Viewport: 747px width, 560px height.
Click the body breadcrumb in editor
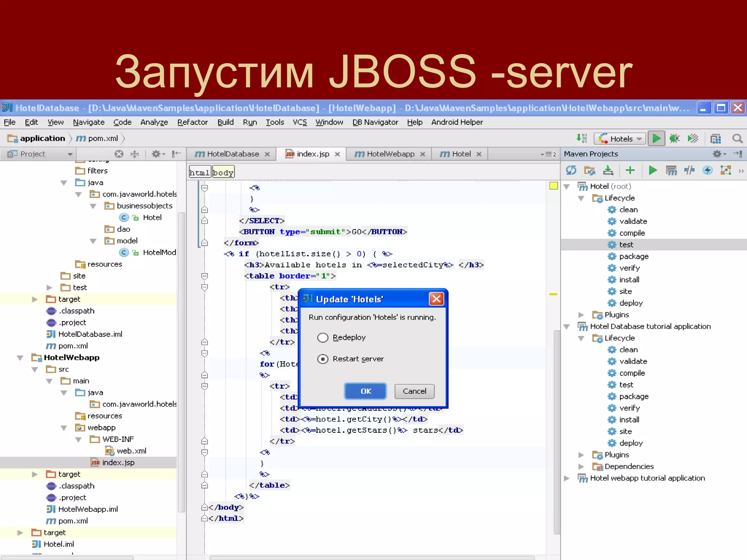(x=223, y=172)
